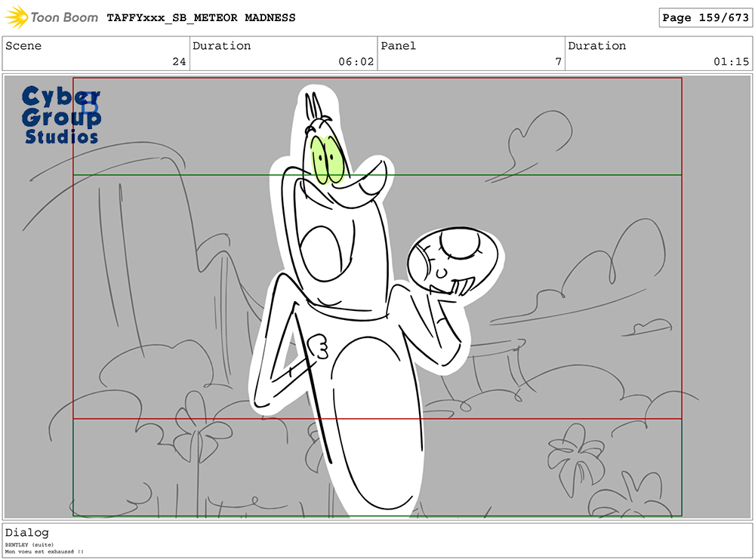The width and height of the screenshot is (755, 560).
Task: Click the Duration label above 06:02
Action: pos(221,46)
